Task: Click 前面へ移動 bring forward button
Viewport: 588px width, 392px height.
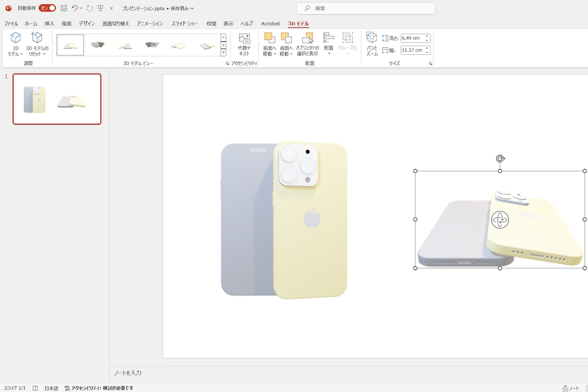Action: 269,44
